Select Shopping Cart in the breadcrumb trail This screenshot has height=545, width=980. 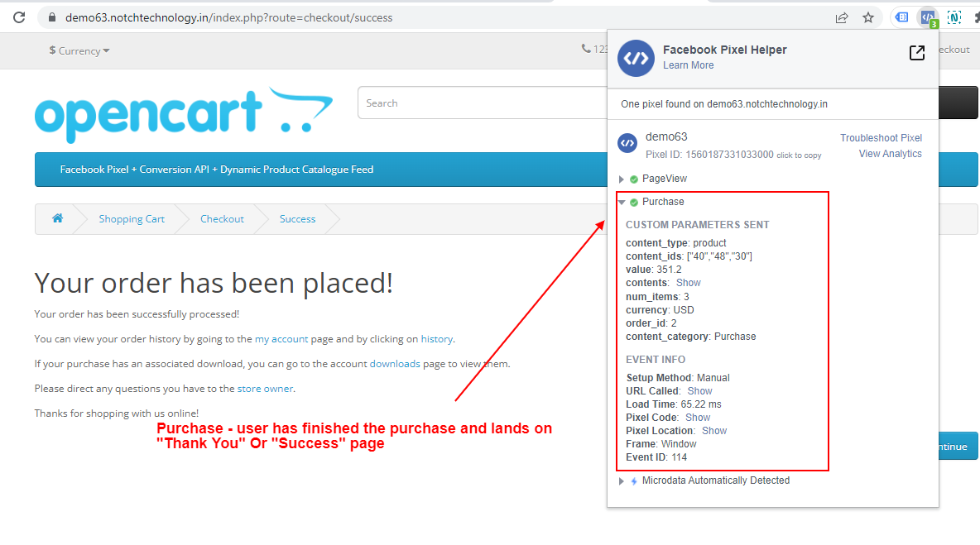click(132, 218)
